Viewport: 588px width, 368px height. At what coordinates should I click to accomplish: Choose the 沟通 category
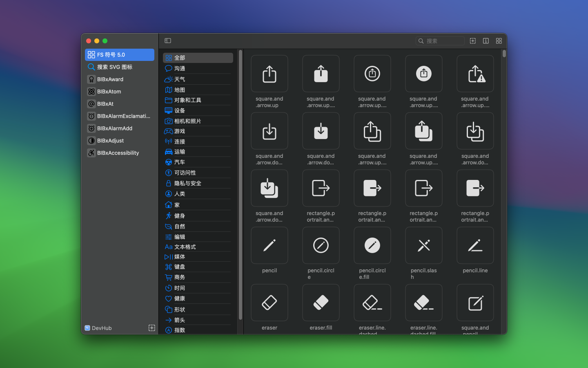point(198,68)
